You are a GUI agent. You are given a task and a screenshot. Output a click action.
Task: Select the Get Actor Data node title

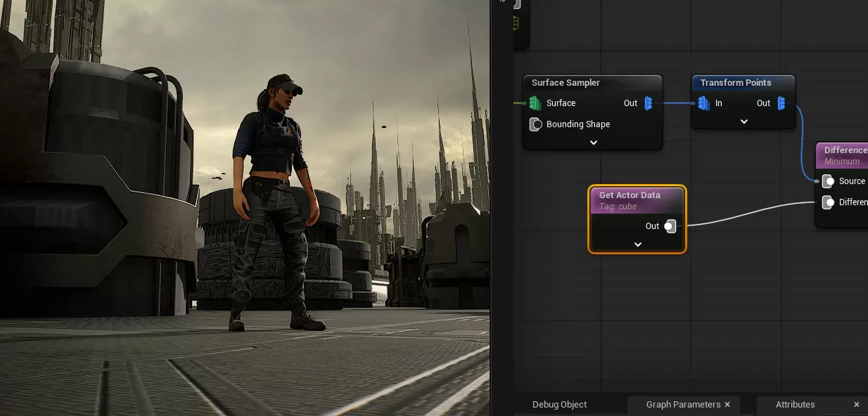coord(630,195)
